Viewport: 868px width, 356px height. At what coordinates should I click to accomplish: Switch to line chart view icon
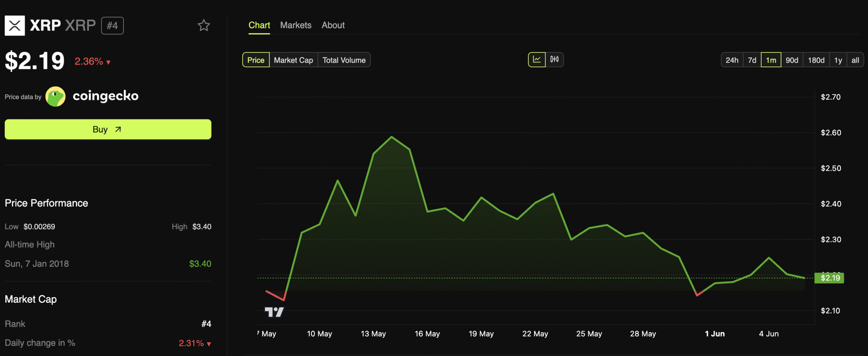537,60
